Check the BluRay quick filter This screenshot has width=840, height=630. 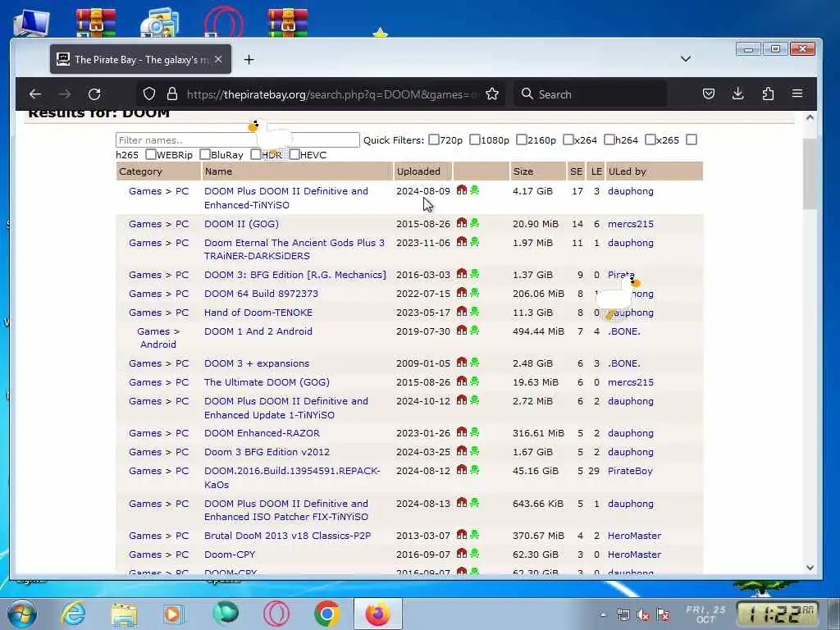204,154
